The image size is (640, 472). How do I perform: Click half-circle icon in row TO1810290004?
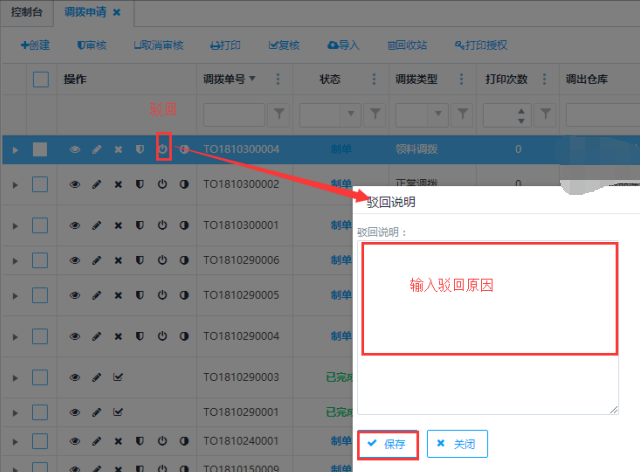pos(184,334)
